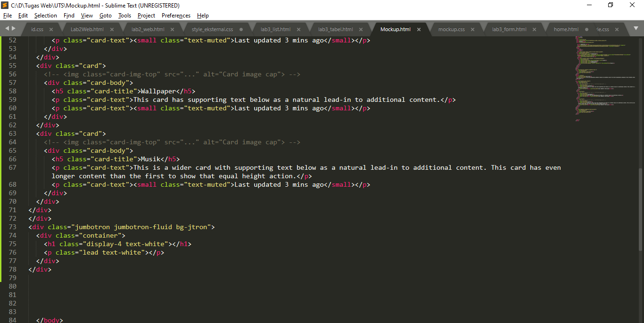Switch to the style_eksternal.css tab
The image size is (644, 323).
[212, 29]
